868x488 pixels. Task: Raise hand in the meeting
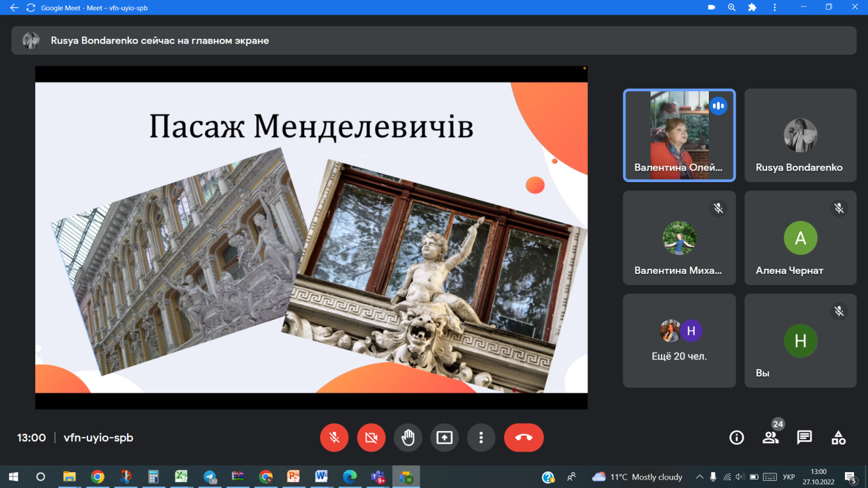[408, 438]
